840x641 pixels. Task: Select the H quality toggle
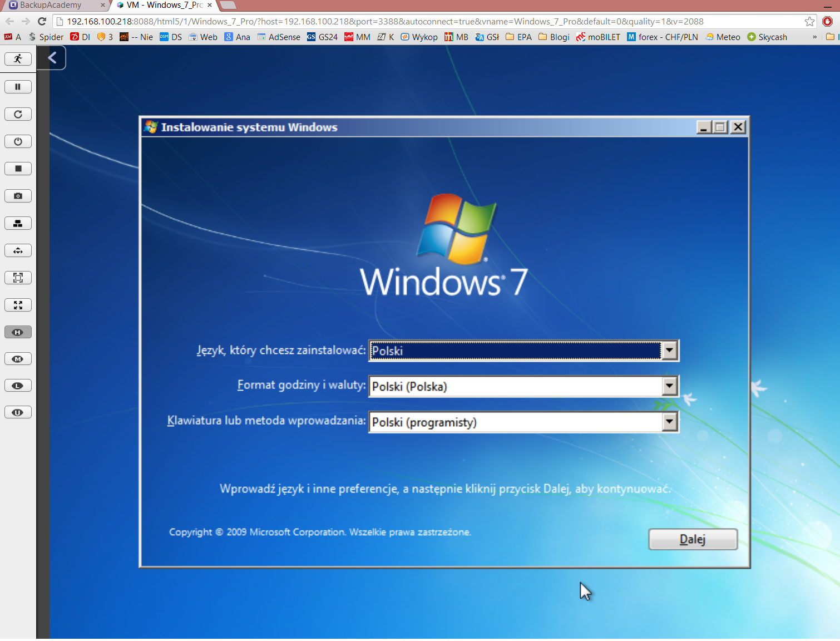point(18,332)
